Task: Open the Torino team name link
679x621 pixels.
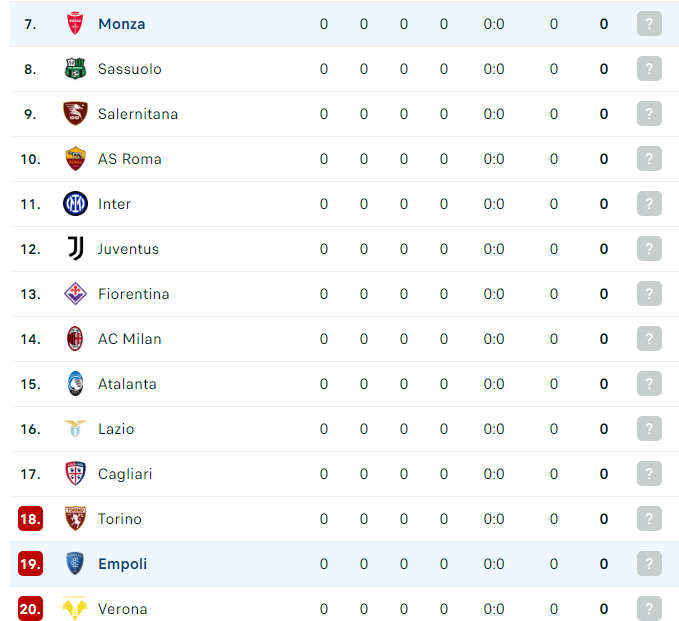Action: 120,519
